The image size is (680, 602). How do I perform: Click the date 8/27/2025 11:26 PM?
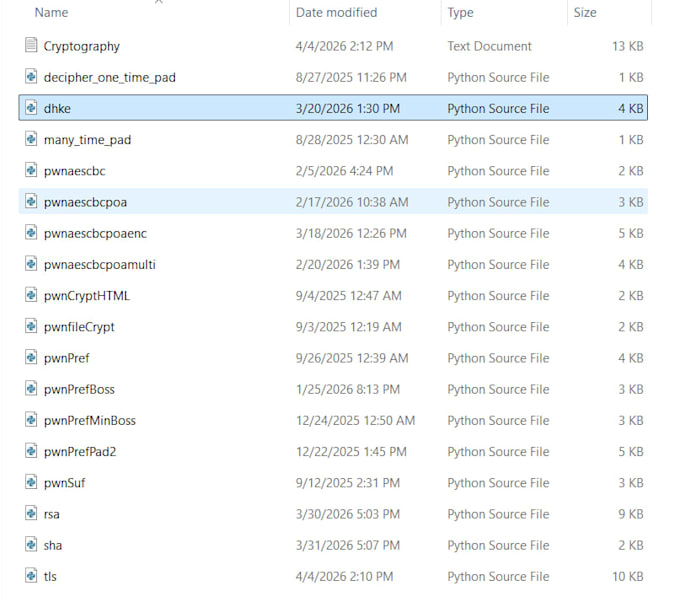tap(351, 77)
